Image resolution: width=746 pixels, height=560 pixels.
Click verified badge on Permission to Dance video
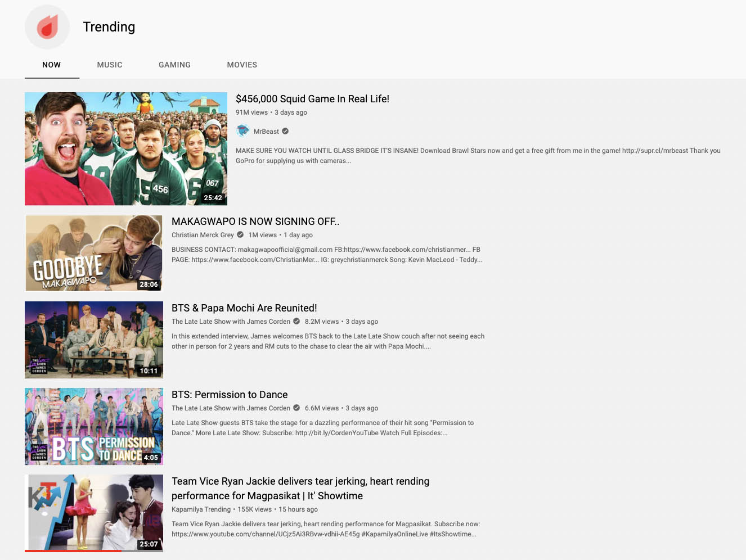(x=296, y=408)
